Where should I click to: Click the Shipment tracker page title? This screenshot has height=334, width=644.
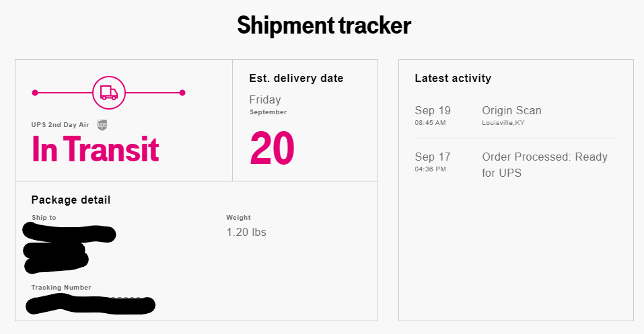click(x=324, y=26)
